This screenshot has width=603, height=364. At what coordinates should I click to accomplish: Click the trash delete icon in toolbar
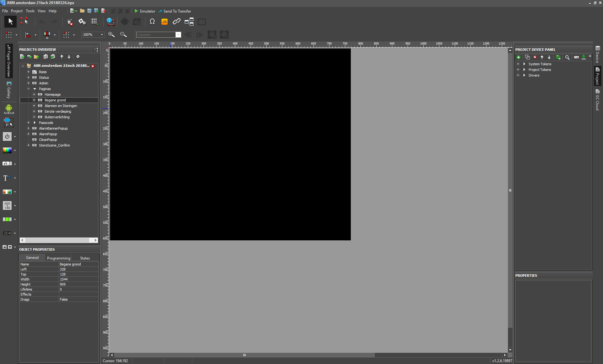pos(70,22)
